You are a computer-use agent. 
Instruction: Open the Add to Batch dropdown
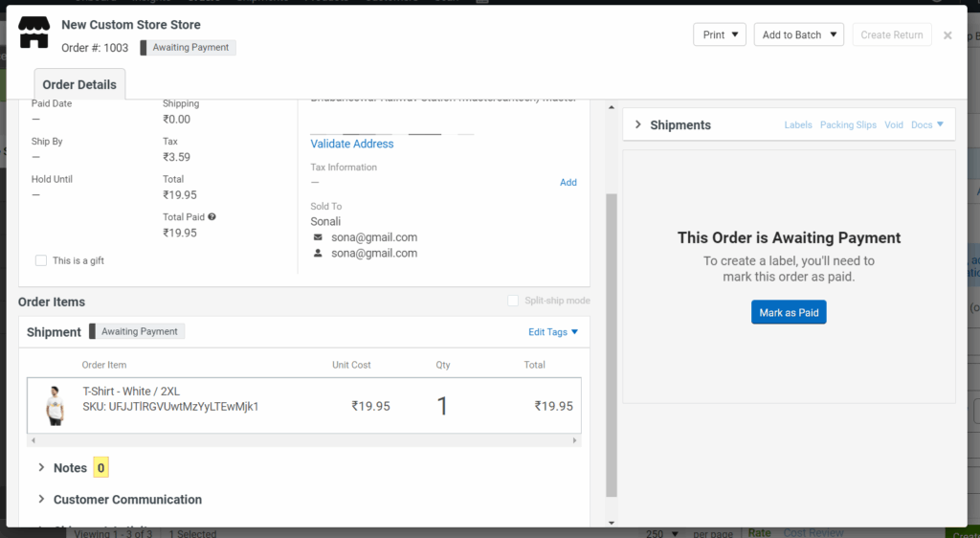point(798,35)
